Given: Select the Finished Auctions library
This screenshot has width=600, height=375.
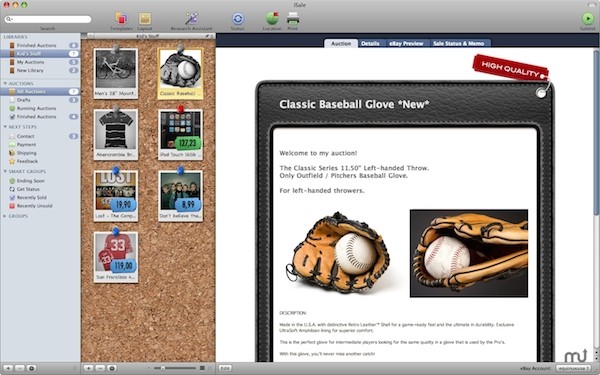Looking at the screenshot, I should click(x=40, y=45).
